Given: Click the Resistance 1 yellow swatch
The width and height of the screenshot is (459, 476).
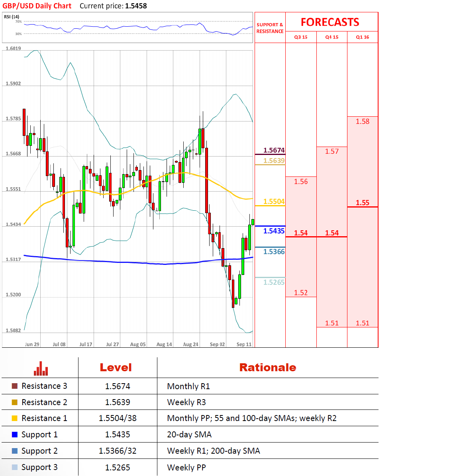Looking at the screenshot, I should (15, 418).
